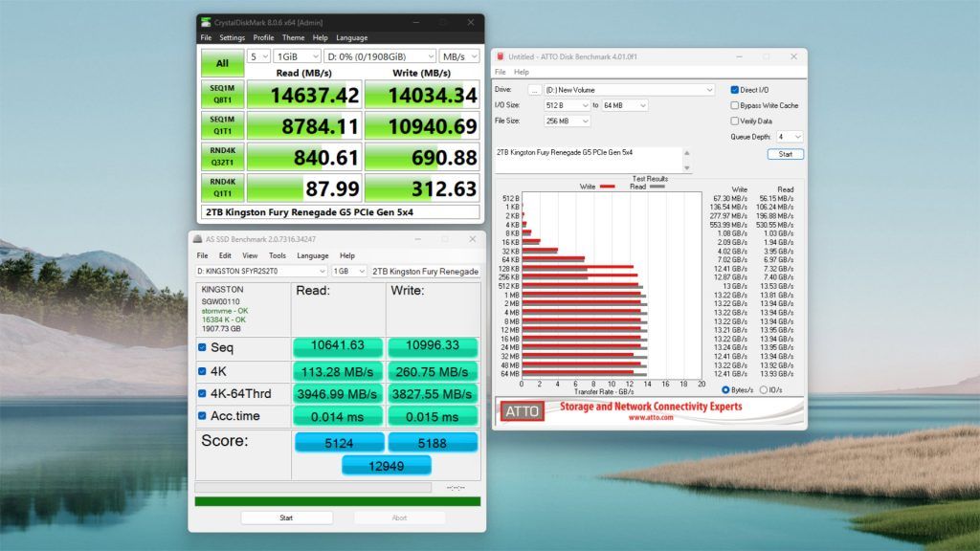Image resolution: width=980 pixels, height=551 pixels.
Task: Click the ATTO Start button
Action: pos(786,154)
